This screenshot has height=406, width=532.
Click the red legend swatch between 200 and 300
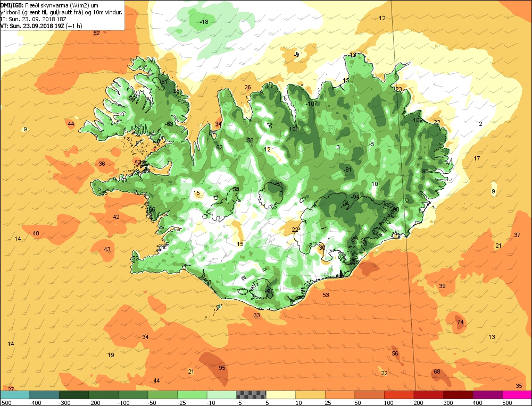[428, 394]
